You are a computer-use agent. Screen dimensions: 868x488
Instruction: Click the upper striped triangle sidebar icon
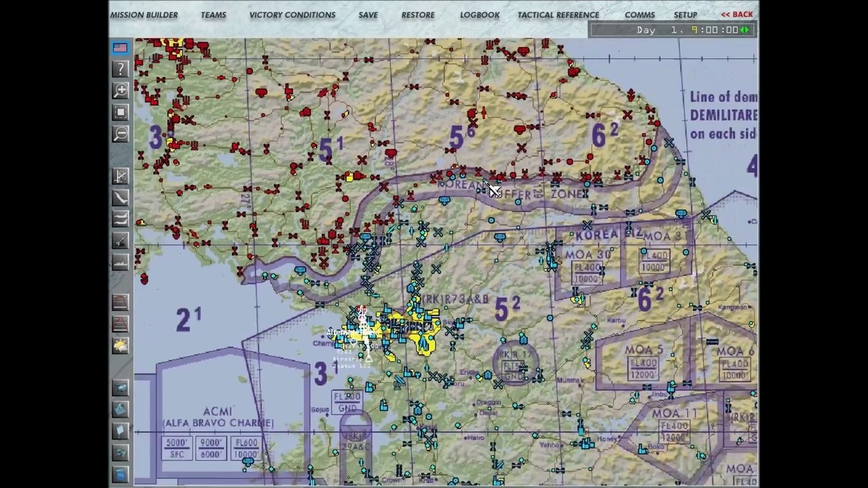[x=121, y=302]
